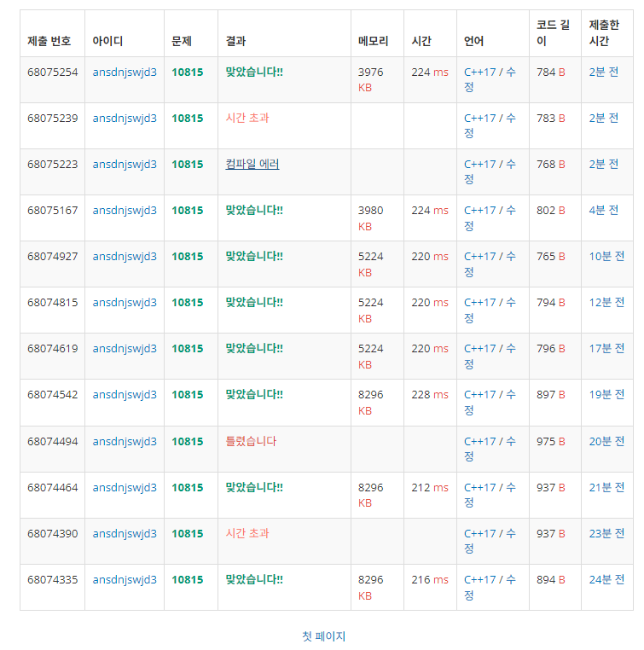Click the 17분 전 timestamp
Screen dimensions: 644x650
(x=606, y=348)
